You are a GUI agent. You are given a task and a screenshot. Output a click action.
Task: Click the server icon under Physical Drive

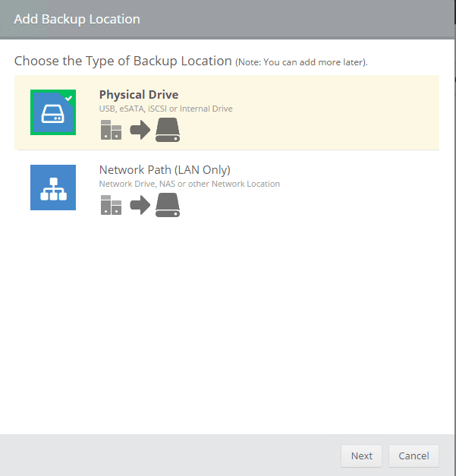pos(111,131)
